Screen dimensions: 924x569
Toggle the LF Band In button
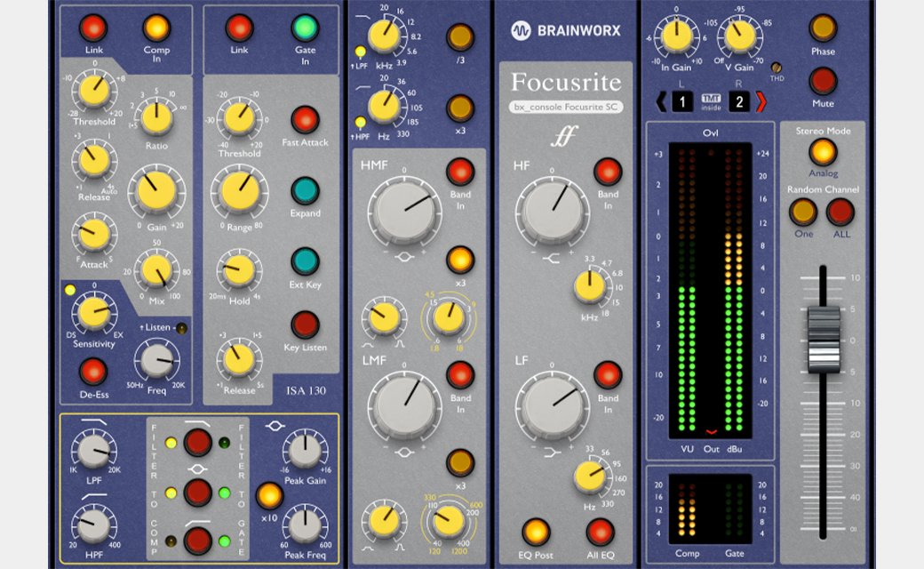point(607,375)
